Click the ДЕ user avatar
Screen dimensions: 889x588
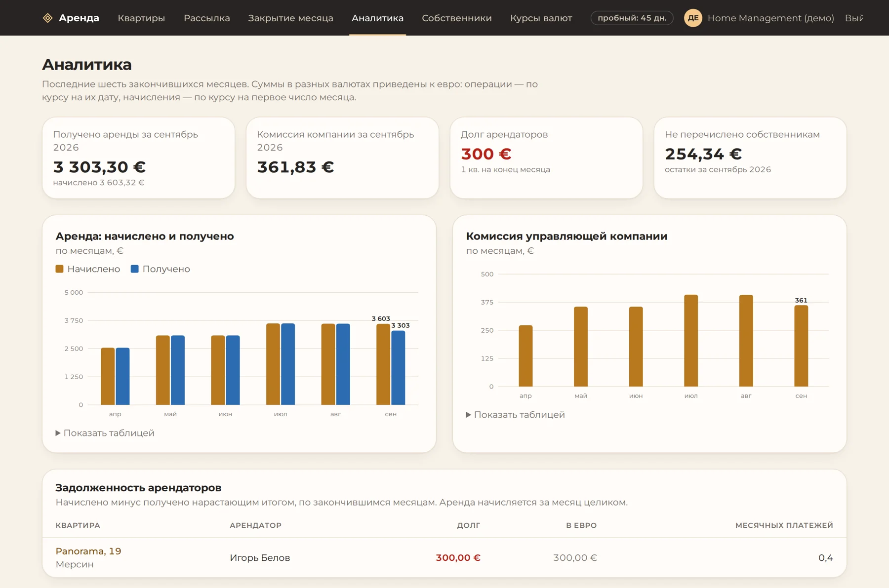tap(693, 18)
